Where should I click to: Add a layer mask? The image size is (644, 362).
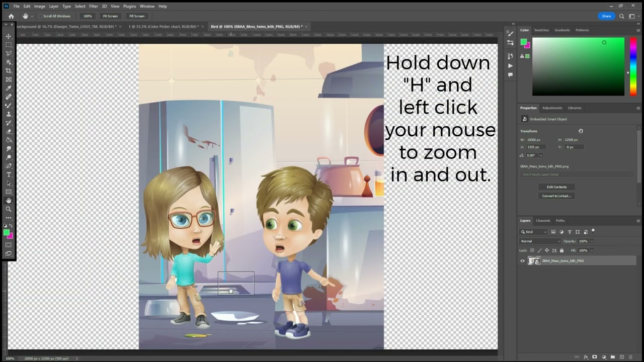(x=595, y=357)
